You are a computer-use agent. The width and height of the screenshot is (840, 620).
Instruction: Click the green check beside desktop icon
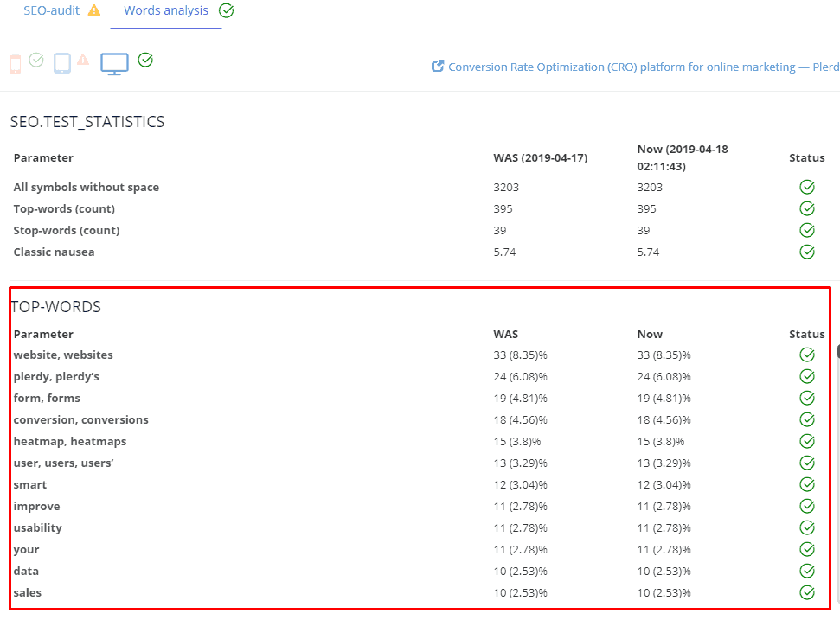(145, 60)
